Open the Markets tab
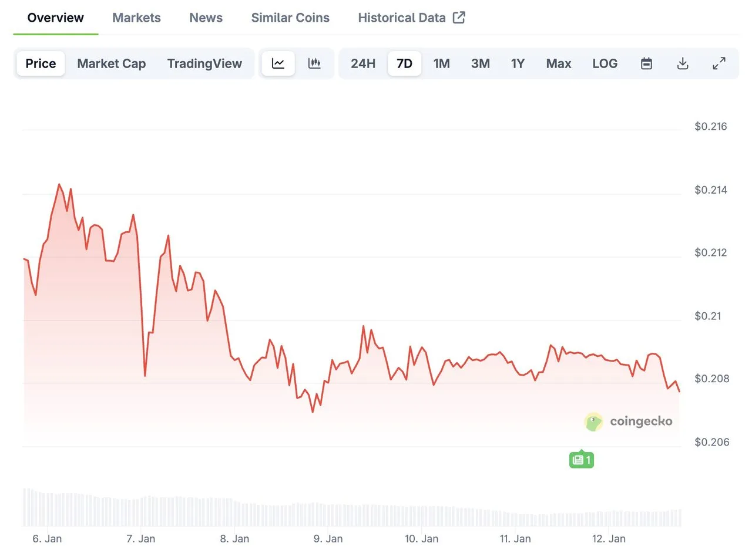The height and width of the screenshot is (560, 752). coord(136,18)
